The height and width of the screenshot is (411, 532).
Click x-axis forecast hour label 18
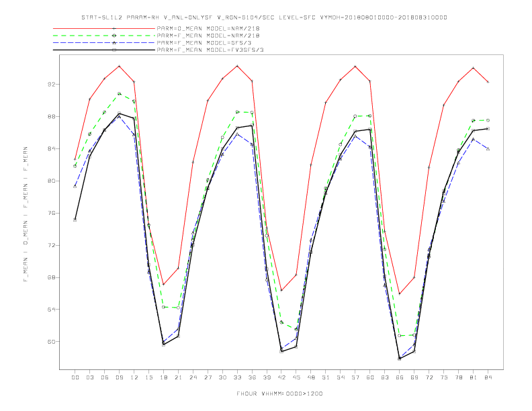click(163, 377)
